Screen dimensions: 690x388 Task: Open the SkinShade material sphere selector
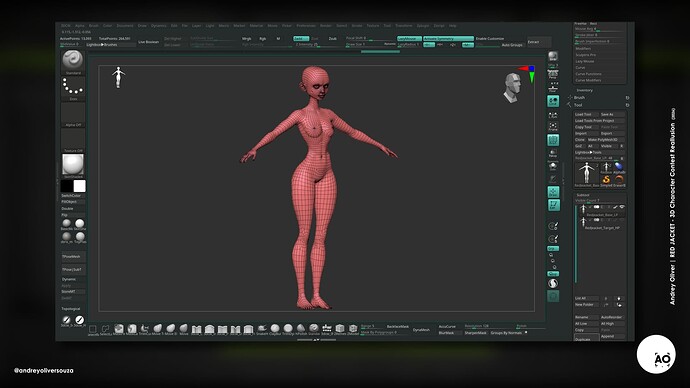pos(73,164)
